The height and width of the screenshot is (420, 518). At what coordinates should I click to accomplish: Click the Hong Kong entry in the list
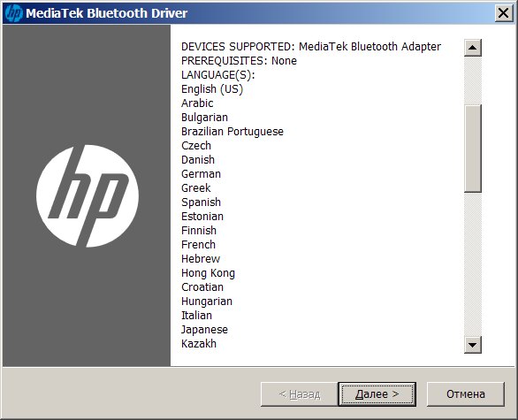208,273
